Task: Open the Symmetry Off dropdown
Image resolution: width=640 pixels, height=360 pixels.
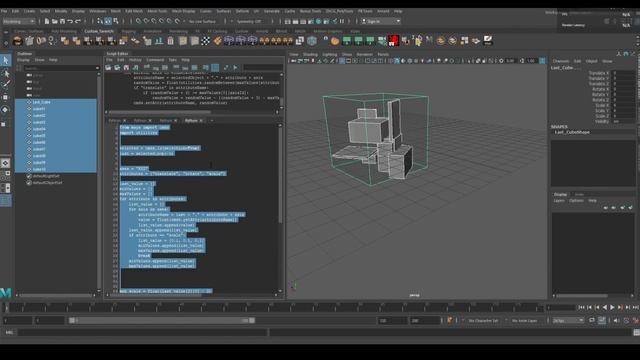Action: 250,21
